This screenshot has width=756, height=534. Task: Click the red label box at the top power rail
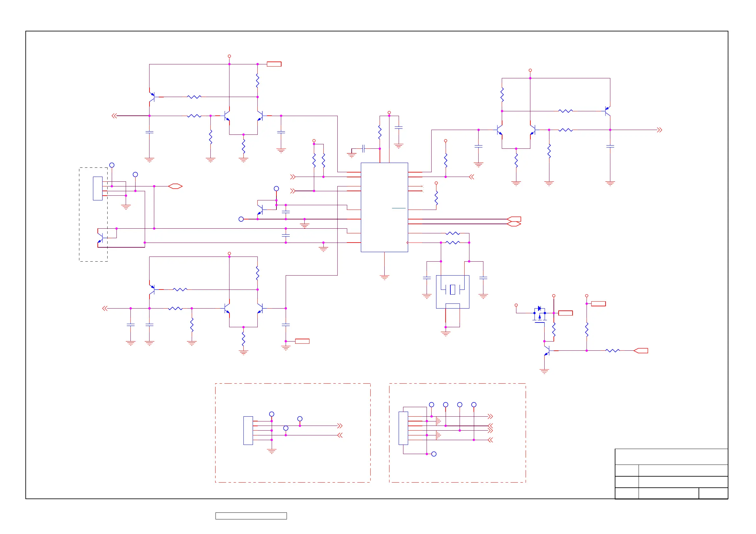(274, 64)
